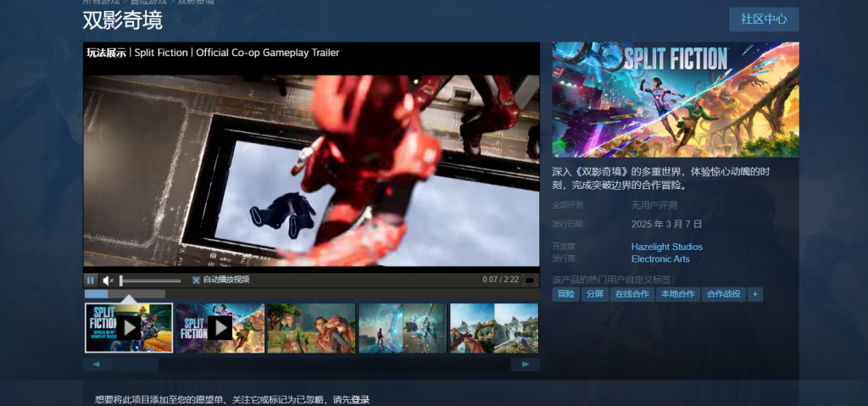Viewport: 868px width, 406px height.
Task: Click the 该产品的热门用户自定义标签 label
Action: coord(614,280)
